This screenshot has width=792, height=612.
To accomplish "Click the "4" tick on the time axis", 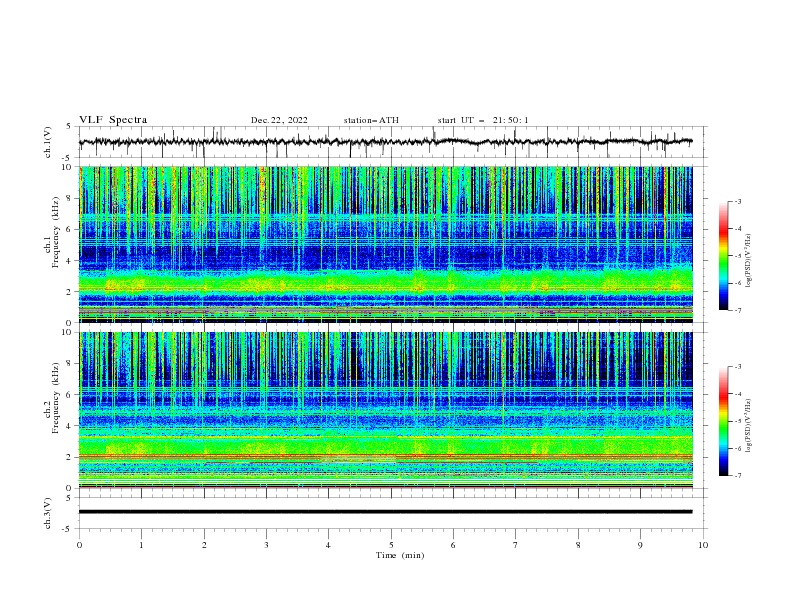I will point(328,545).
